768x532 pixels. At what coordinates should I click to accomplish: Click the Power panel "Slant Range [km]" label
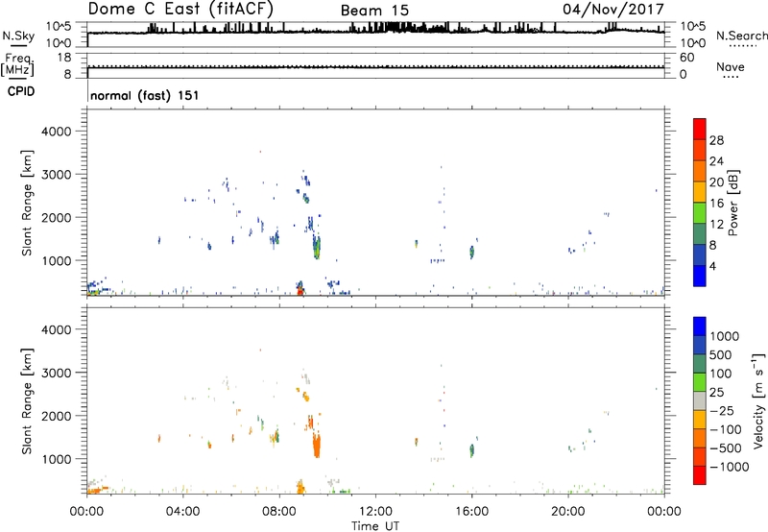[x=27, y=203]
